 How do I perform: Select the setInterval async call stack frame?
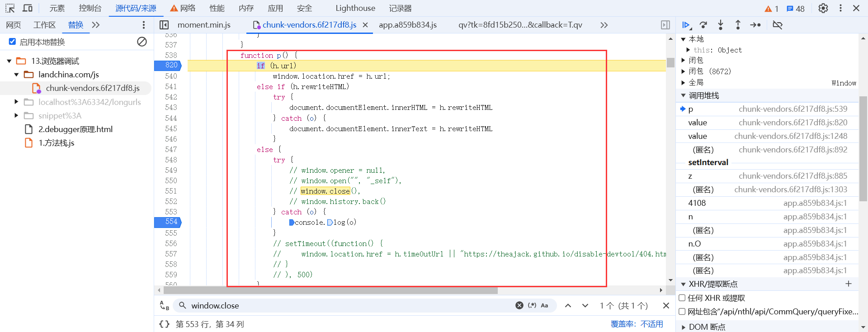pyautogui.click(x=708, y=162)
